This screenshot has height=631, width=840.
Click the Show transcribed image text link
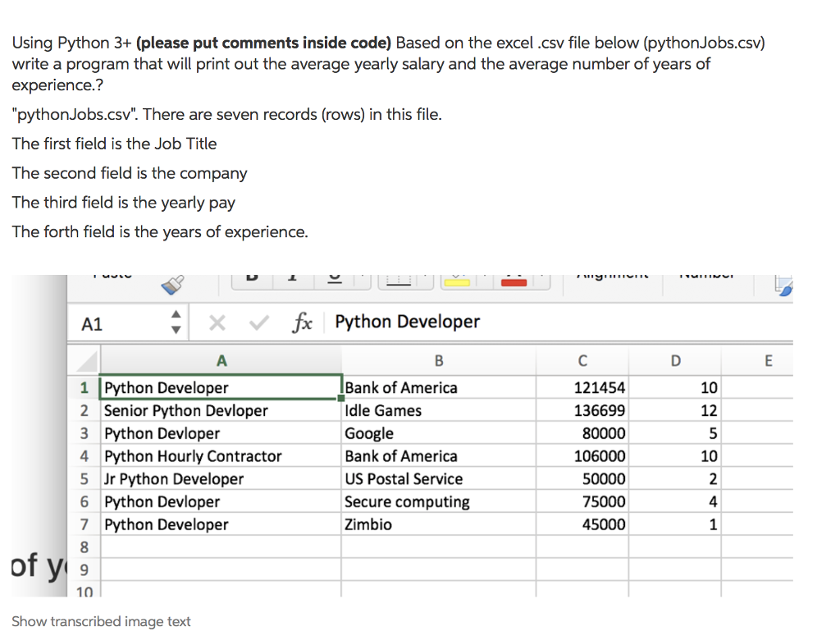point(101,621)
